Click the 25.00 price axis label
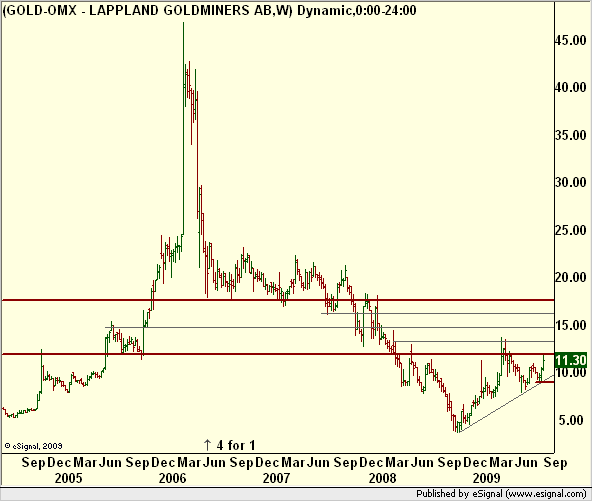Image resolution: width=592 pixels, height=501 pixels. tap(570, 230)
